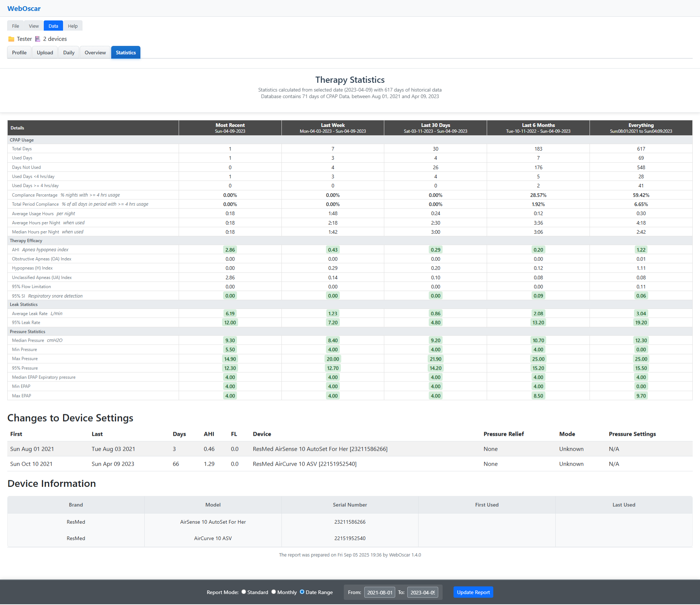The height and width of the screenshot is (605, 700).
Task: Click the From date input field
Action: pos(380,592)
